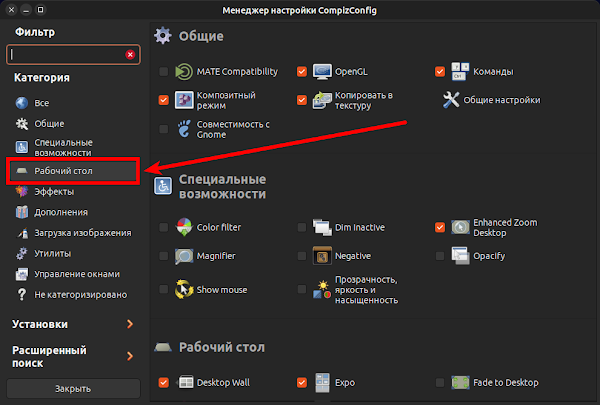This screenshot has width=600, height=405.
Task: Open the Dim Inactive plugin icon
Action: [x=322, y=227]
